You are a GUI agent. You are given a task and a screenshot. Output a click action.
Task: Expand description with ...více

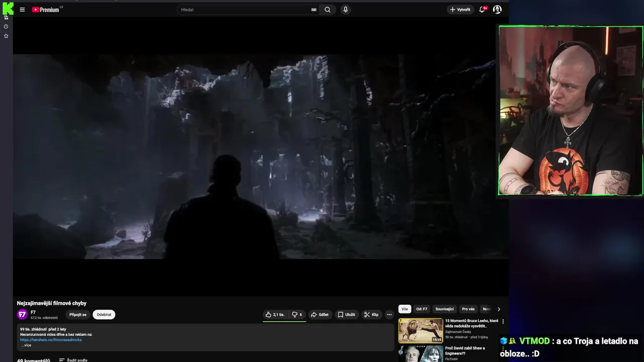point(26,345)
